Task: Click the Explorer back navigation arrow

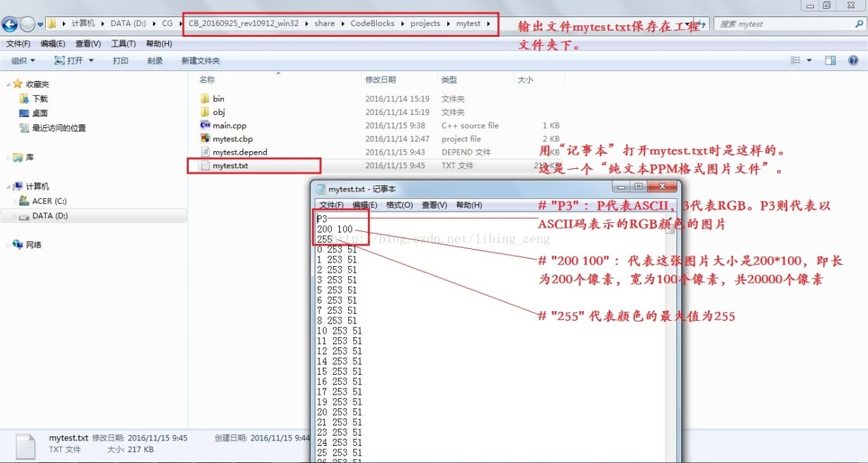Action: [10, 25]
